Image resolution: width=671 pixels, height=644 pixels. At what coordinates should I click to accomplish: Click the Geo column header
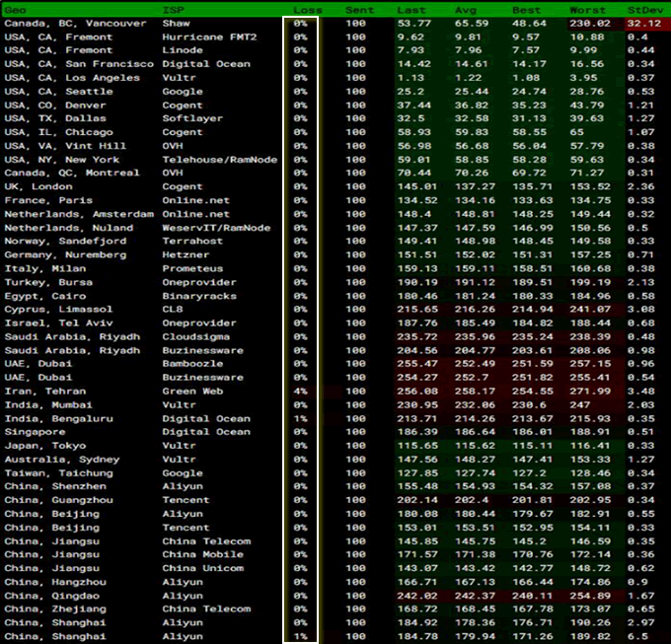click(16, 9)
